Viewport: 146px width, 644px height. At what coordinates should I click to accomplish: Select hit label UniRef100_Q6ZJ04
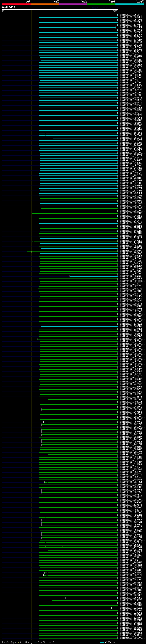tap(131, 50)
